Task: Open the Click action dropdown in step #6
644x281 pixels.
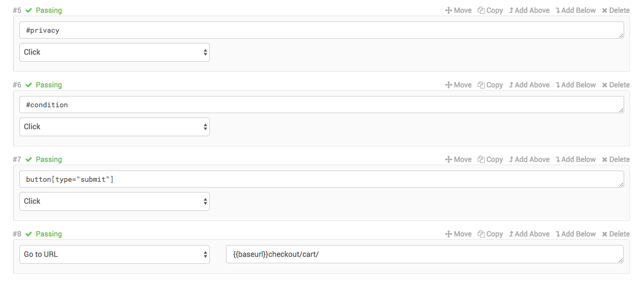Action: point(114,127)
